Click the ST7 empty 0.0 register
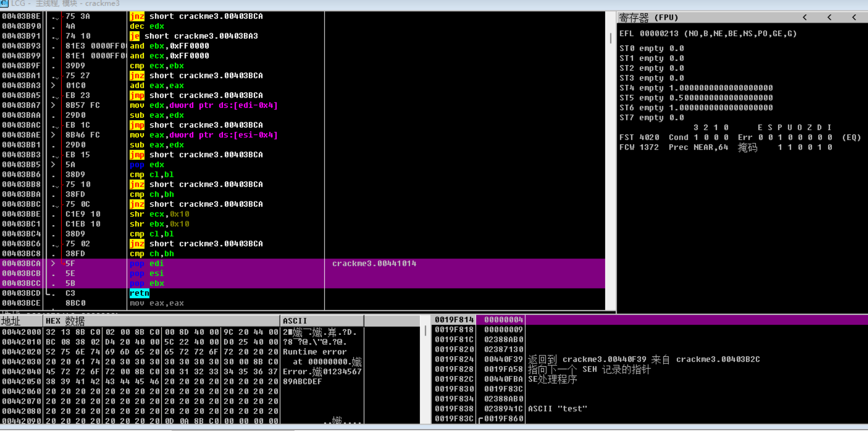The height and width of the screenshot is (431, 868). (652, 118)
